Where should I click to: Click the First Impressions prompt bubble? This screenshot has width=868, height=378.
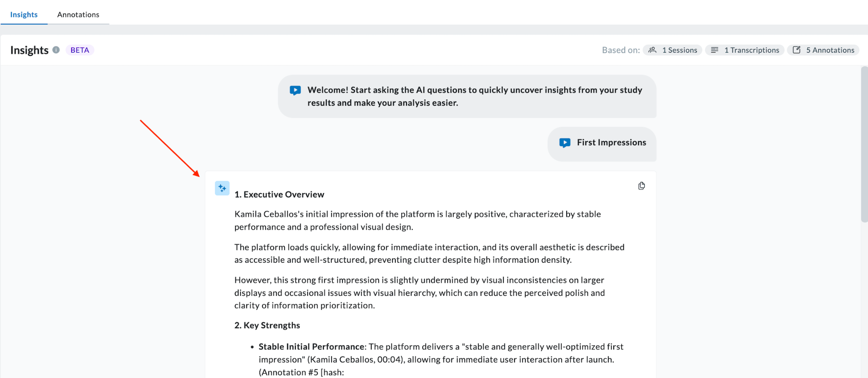click(602, 144)
